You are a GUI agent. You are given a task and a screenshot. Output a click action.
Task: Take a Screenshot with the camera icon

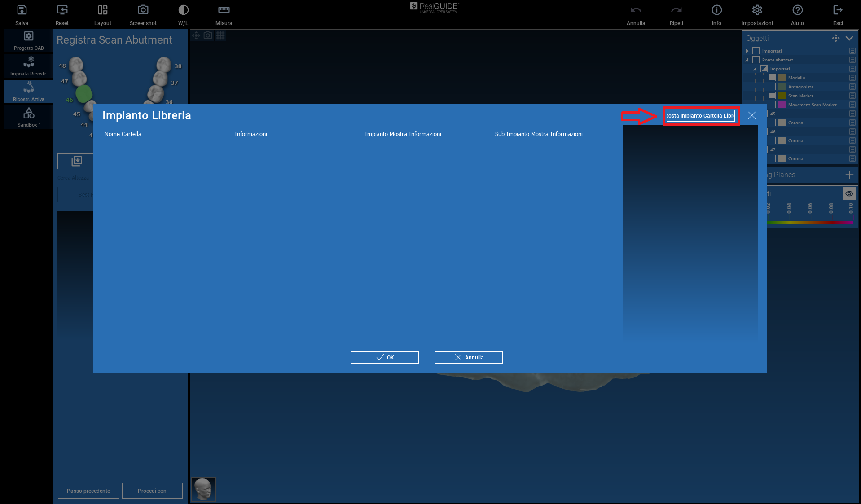[143, 10]
